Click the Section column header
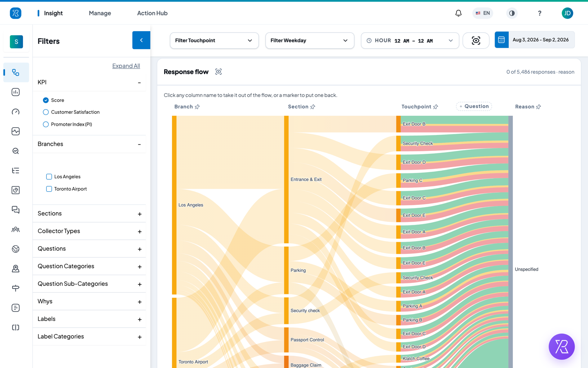The image size is (588, 368). coord(298,107)
